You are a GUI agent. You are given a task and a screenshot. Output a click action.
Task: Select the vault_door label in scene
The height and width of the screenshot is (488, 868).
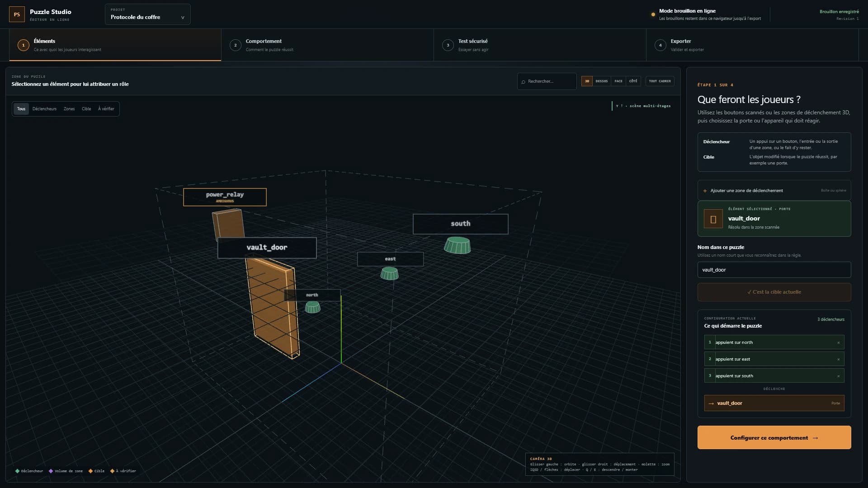click(267, 248)
